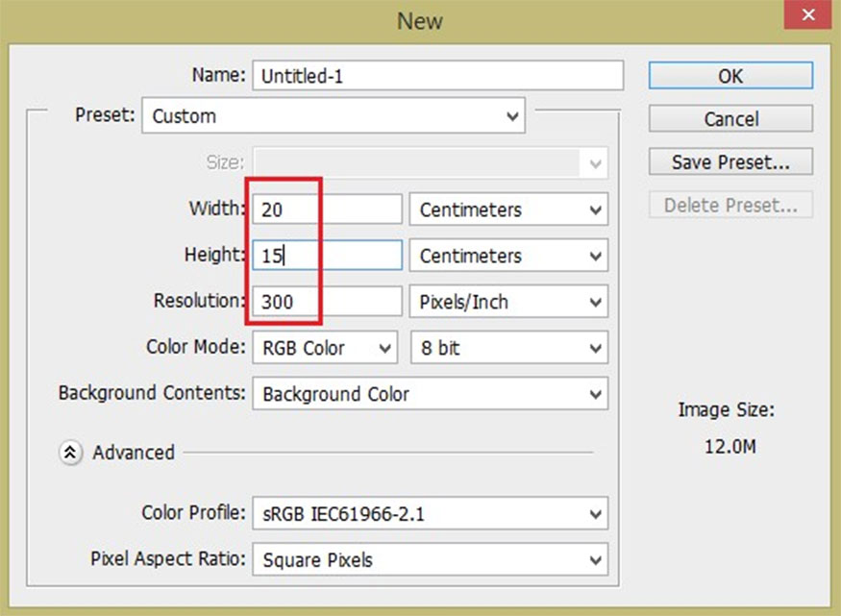Open the Height units dropdown
This screenshot has width=841, height=616.
point(508,255)
